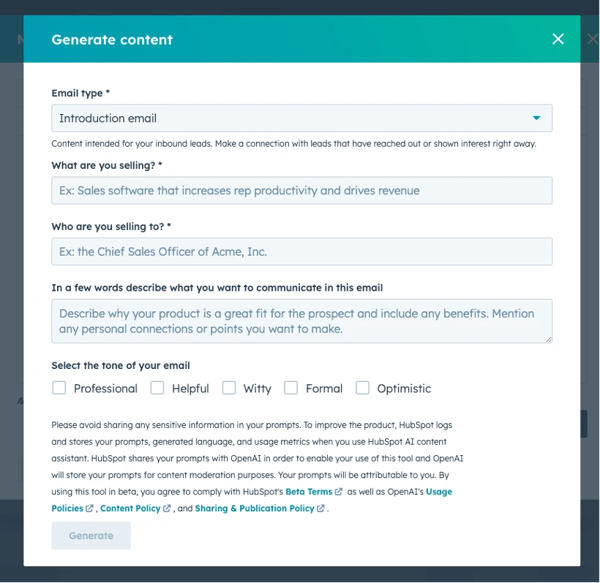Screen dimensions: 600x583
Task: Click the email description text area
Action: pyautogui.click(x=301, y=321)
